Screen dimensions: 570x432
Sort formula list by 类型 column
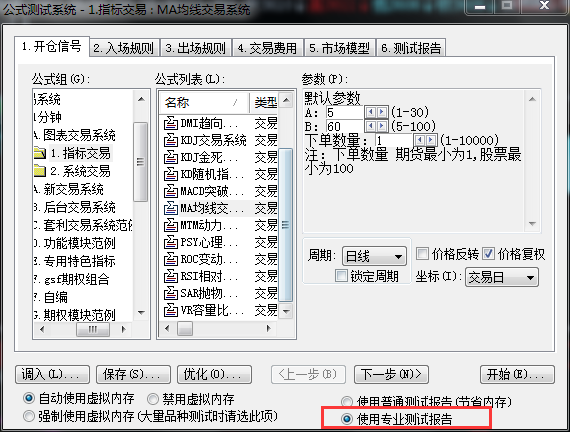click(x=264, y=103)
